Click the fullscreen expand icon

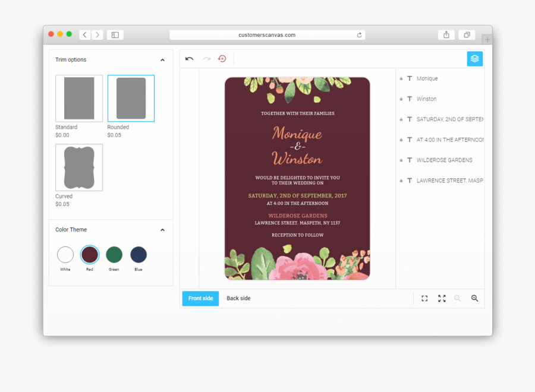441,298
